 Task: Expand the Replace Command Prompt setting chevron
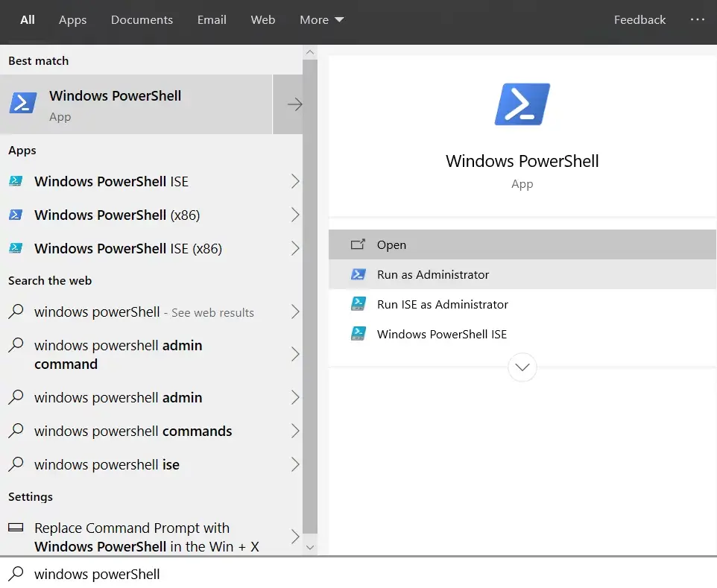pyautogui.click(x=295, y=537)
